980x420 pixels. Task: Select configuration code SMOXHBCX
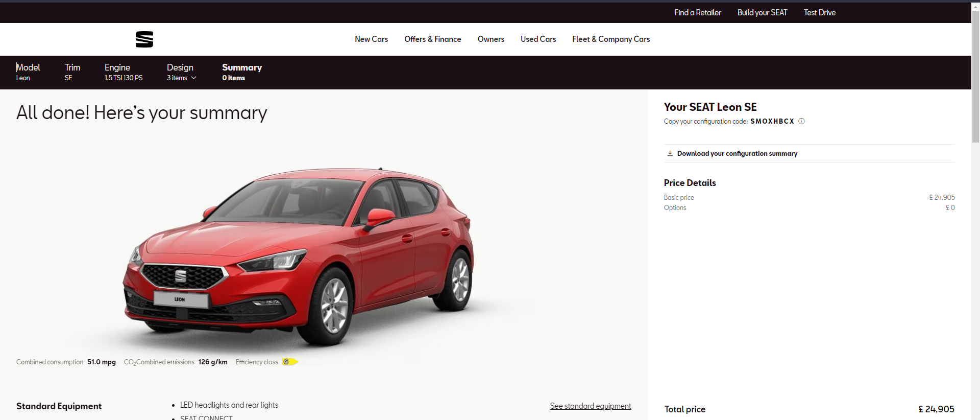[x=772, y=121]
